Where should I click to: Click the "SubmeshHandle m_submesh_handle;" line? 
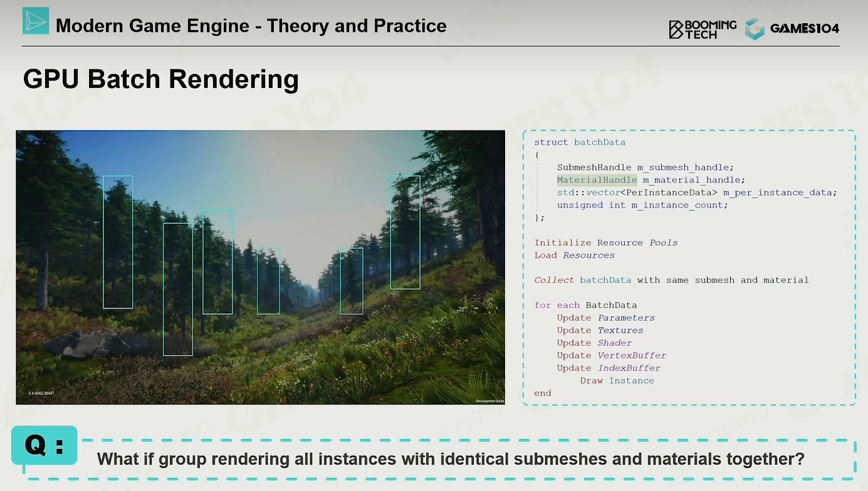(x=645, y=167)
